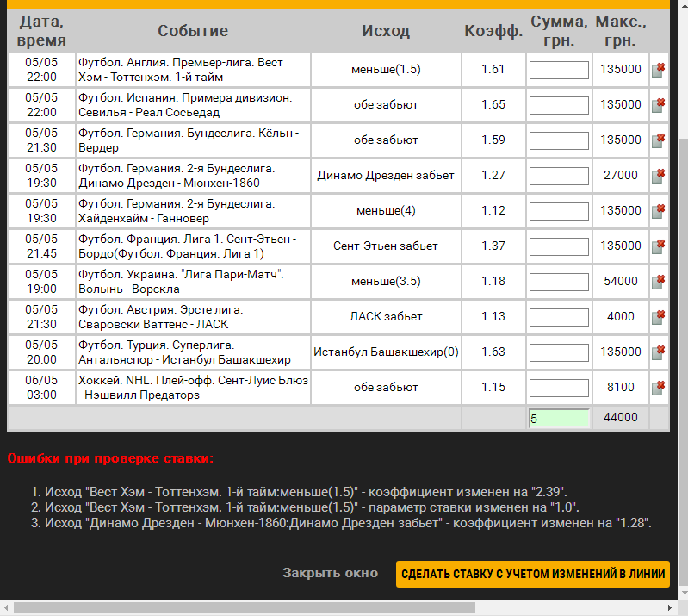Click stake input for West Ham – Tottenham
Image resolution: width=688 pixels, height=616 pixels.
click(x=559, y=70)
